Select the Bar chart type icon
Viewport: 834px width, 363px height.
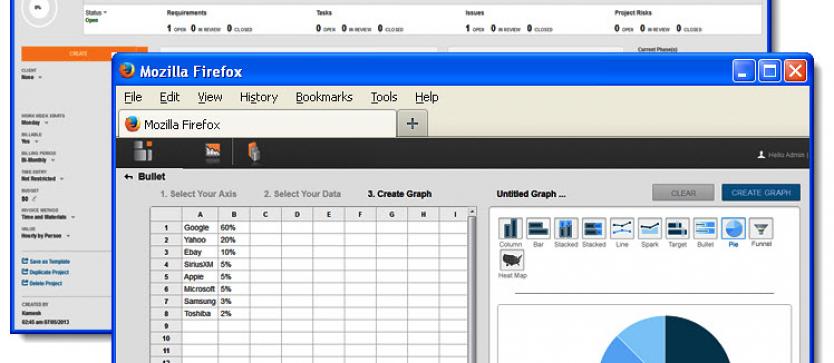538,228
